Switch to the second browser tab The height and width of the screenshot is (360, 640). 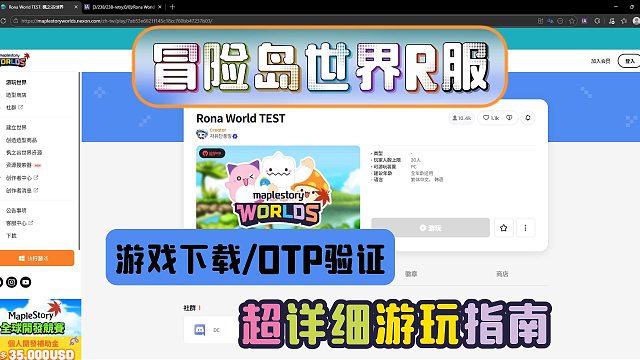122,7
